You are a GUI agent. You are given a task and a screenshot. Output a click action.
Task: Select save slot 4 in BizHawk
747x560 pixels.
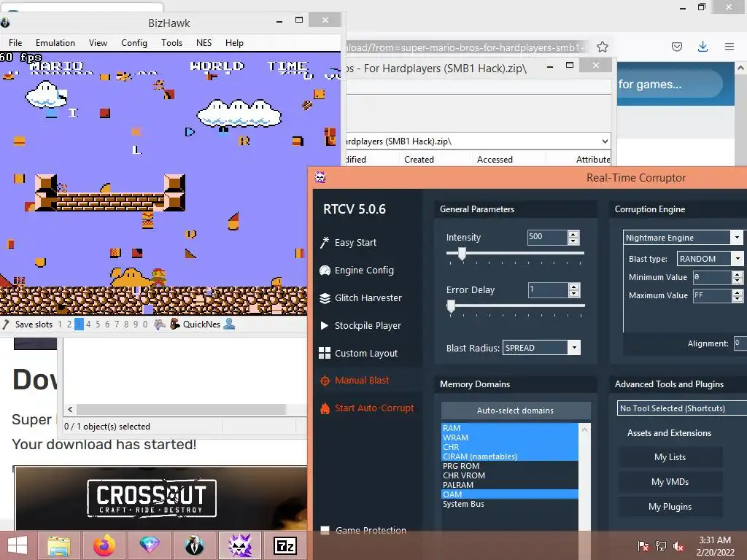88,324
